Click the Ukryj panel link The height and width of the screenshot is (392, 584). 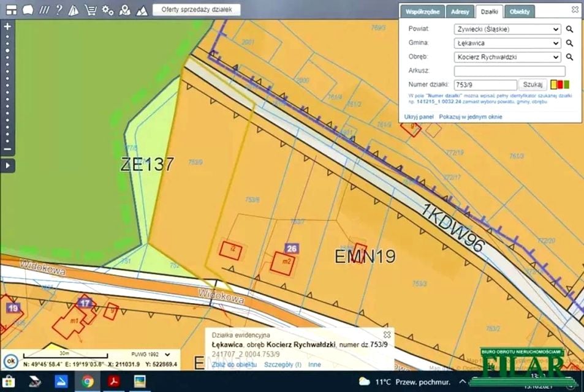pyautogui.click(x=419, y=116)
